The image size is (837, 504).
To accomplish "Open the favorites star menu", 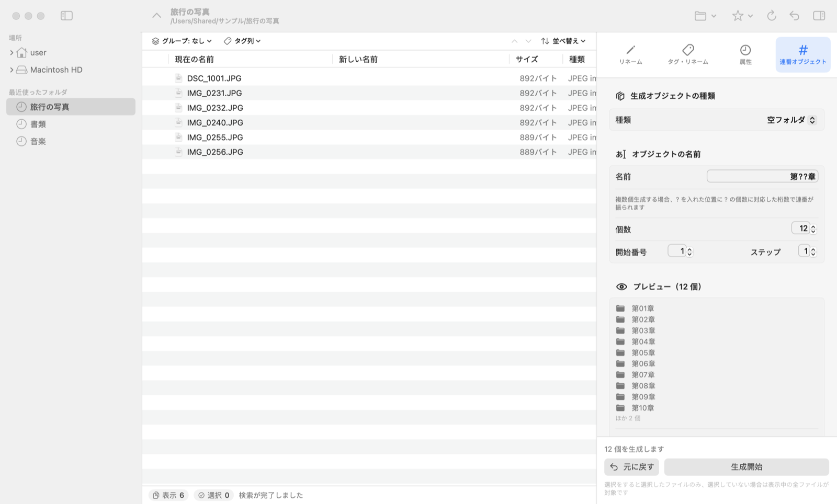I will [x=742, y=16].
